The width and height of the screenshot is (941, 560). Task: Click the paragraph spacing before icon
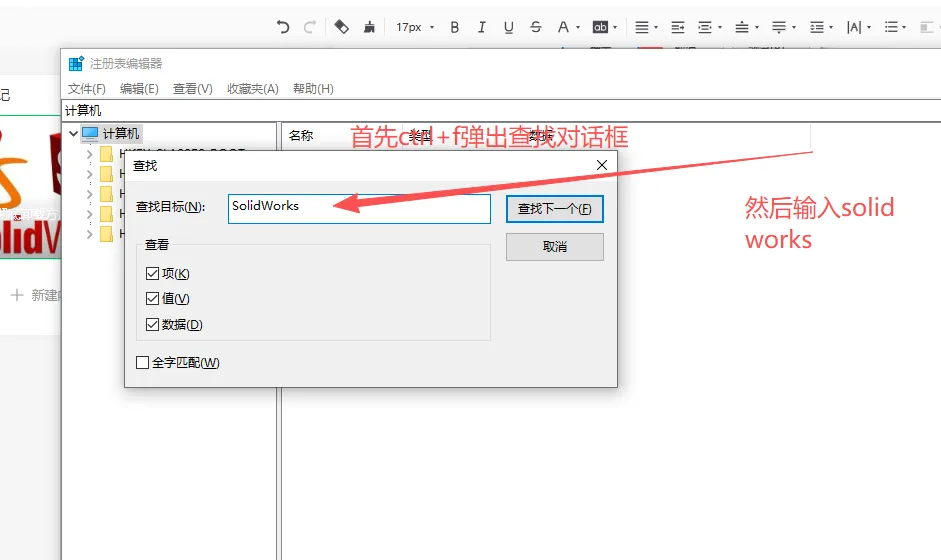pyautogui.click(x=742, y=27)
